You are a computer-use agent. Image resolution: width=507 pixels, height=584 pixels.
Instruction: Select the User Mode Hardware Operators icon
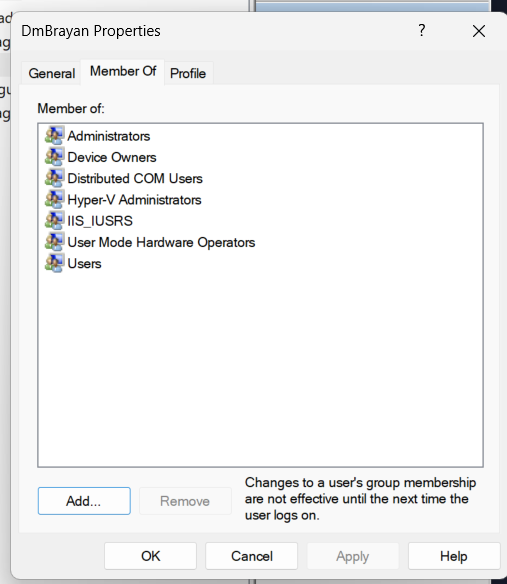(x=54, y=242)
